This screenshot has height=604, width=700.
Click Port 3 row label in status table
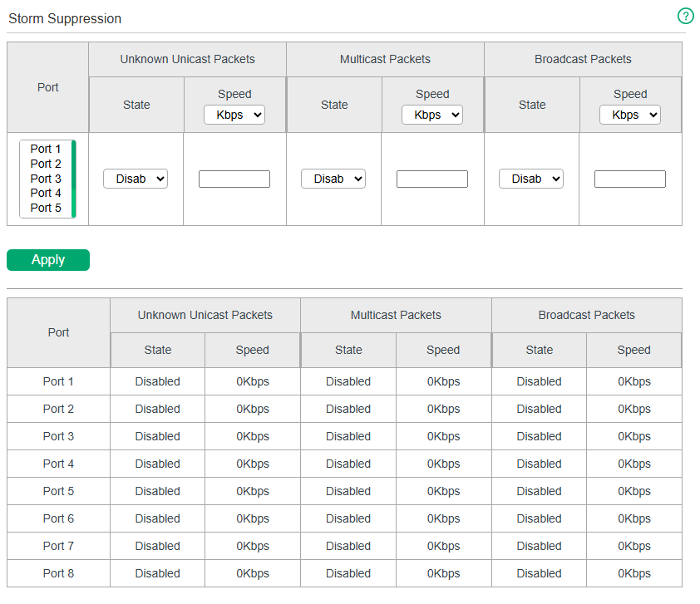[x=58, y=436]
